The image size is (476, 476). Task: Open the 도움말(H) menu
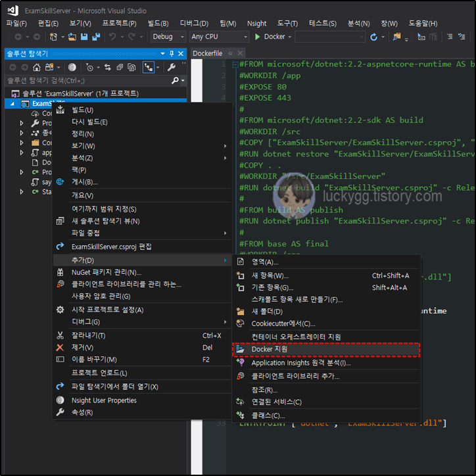pos(423,24)
